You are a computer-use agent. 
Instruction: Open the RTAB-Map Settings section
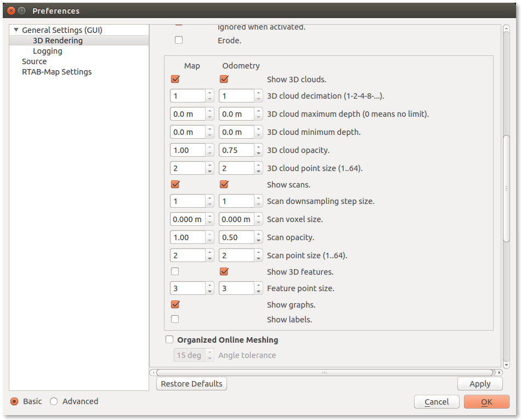(x=56, y=72)
